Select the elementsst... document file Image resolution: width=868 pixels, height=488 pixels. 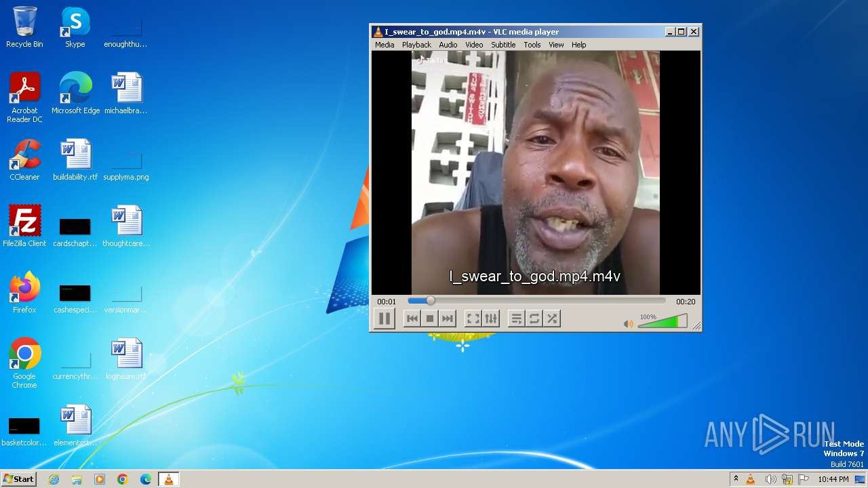(75, 426)
